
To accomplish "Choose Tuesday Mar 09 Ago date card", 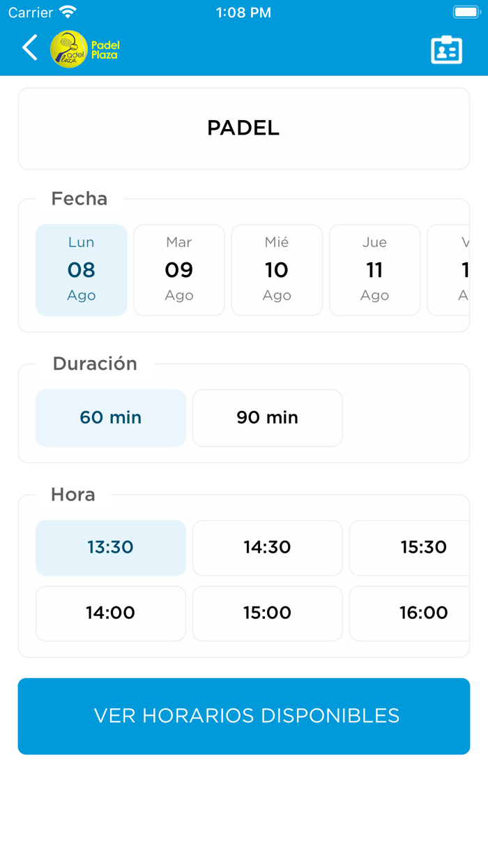I will (178, 270).
